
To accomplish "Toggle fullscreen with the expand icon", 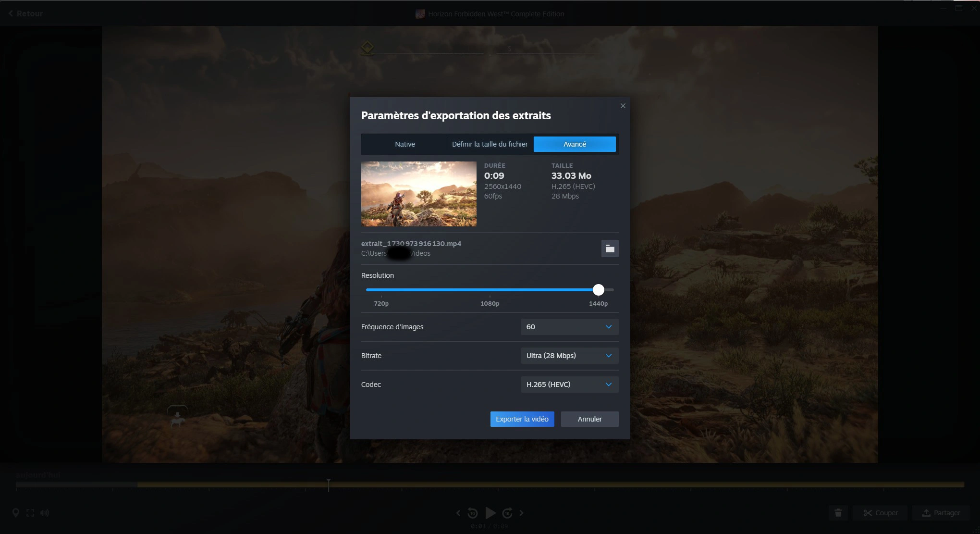I will [30, 513].
